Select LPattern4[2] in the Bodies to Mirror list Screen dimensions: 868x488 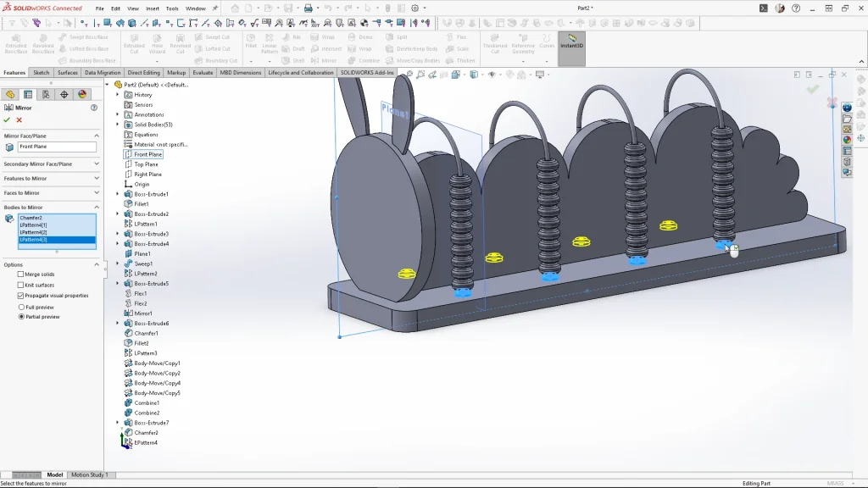coord(34,232)
